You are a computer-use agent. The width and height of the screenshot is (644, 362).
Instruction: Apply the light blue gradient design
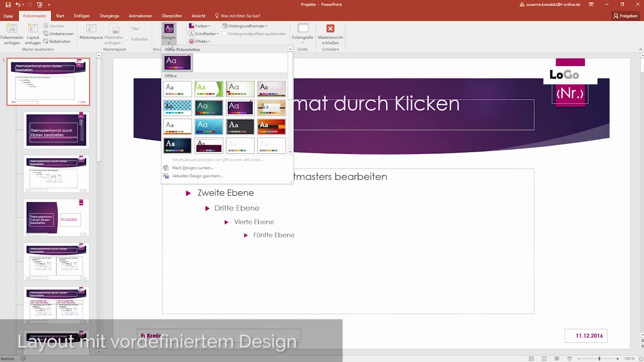click(x=209, y=127)
